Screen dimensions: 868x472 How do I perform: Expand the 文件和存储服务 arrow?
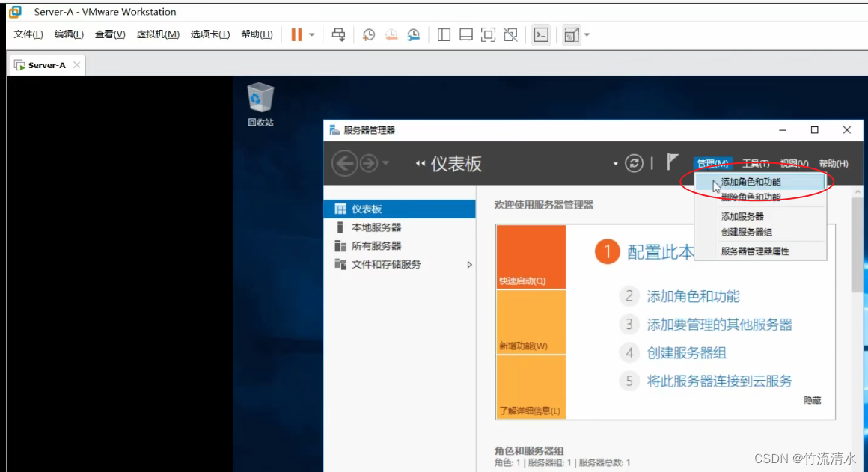pyautogui.click(x=469, y=265)
